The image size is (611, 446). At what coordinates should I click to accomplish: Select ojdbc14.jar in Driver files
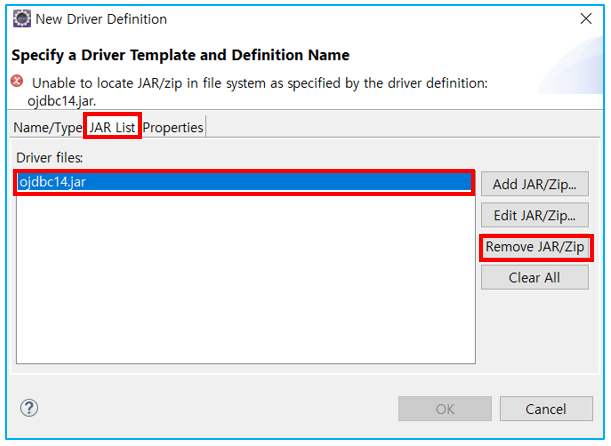click(244, 182)
